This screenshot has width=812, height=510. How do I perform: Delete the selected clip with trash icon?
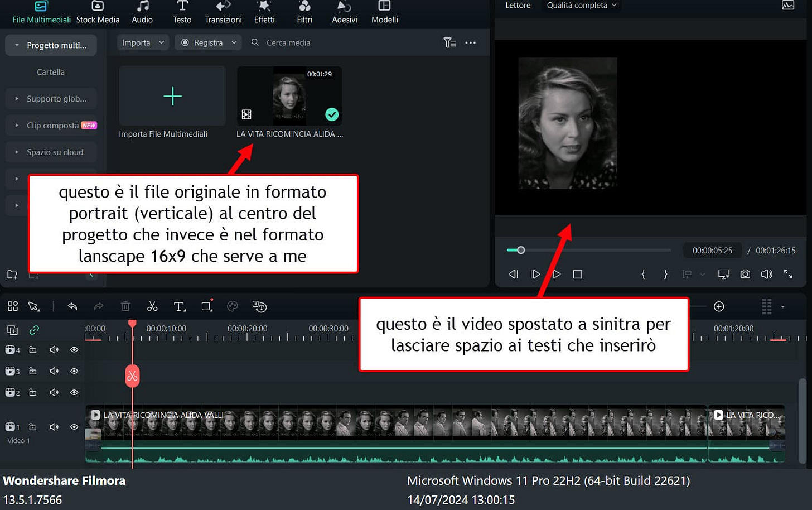[x=125, y=306]
